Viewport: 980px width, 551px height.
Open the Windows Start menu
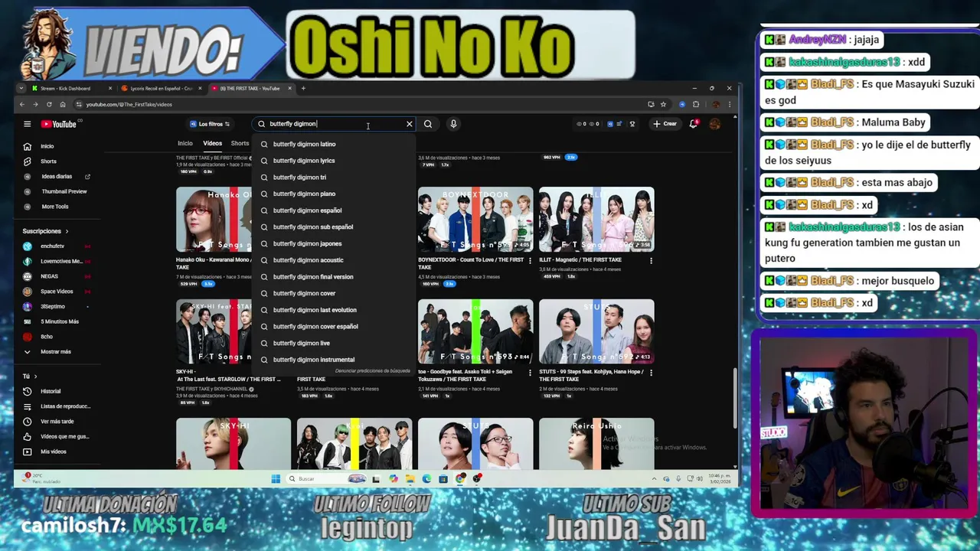tap(276, 479)
